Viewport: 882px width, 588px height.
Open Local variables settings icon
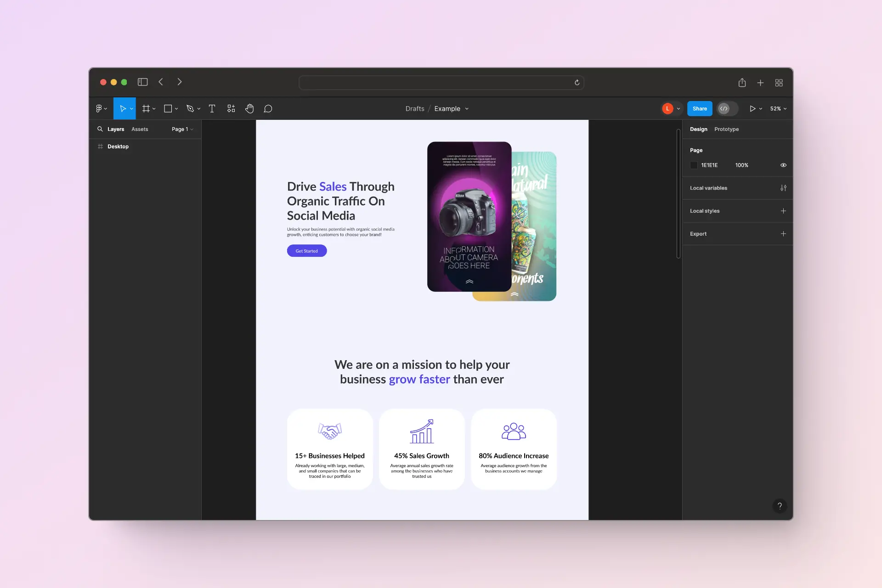pos(783,188)
